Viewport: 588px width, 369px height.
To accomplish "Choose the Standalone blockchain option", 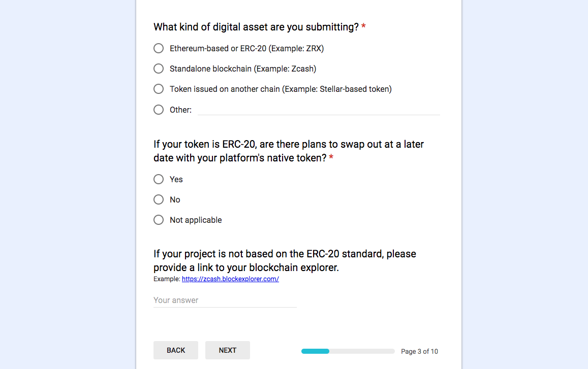I will click(x=159, y=69).
